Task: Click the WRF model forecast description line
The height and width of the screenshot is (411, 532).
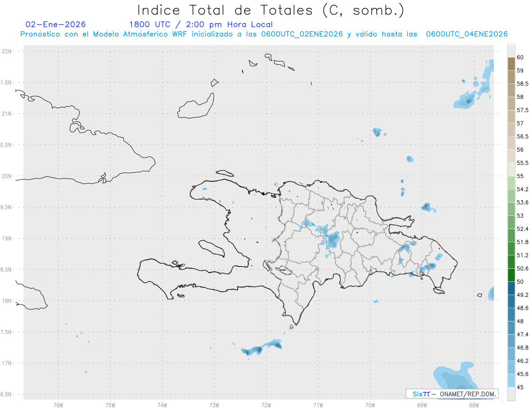Action: [x=264, y=34]
